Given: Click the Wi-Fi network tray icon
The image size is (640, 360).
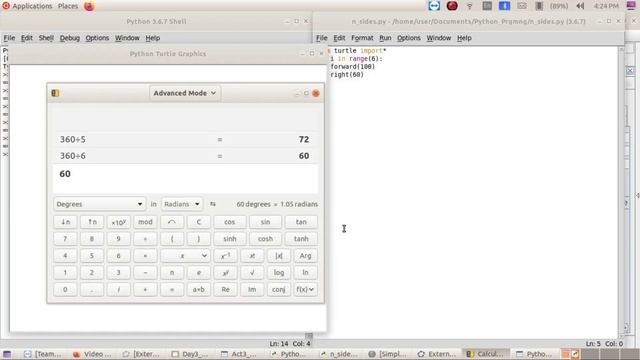Looking at the screenshot, I should pyautogui.click(x=469, y=6).
